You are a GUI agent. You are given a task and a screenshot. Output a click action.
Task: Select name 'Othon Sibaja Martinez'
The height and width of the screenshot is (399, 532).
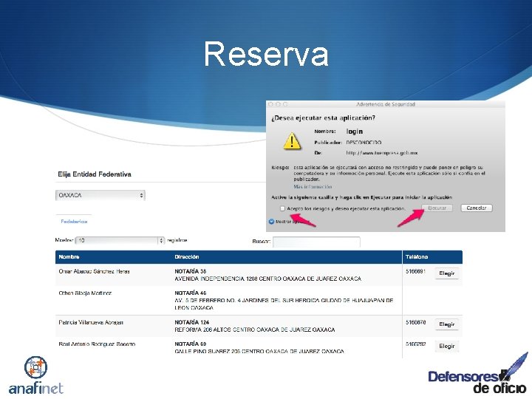(x=85, y=293)
